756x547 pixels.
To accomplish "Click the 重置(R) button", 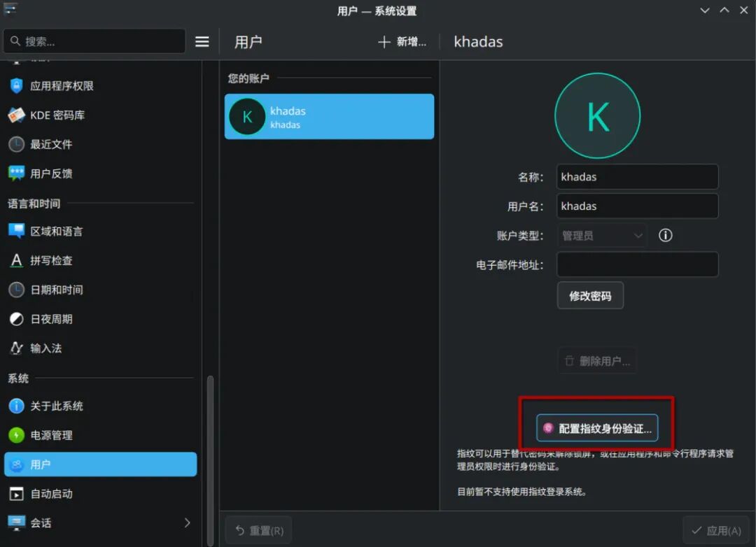I will click(x=259, y=531).
